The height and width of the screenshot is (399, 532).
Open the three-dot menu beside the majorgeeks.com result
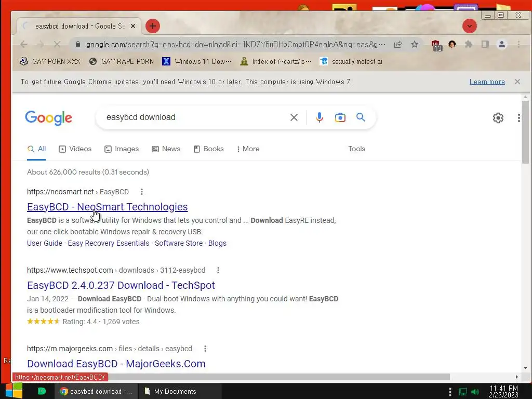tap(205, 349)
